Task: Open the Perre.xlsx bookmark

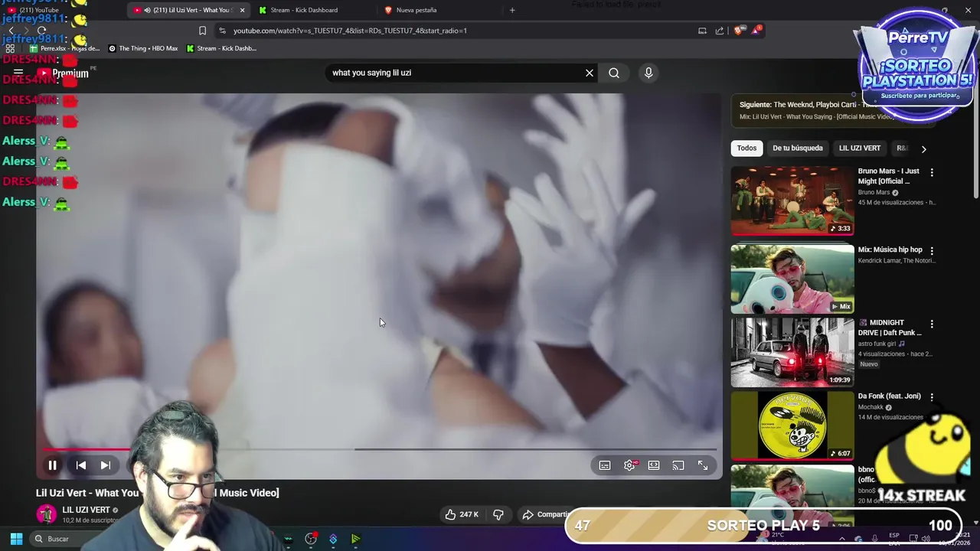Action: 64,48
